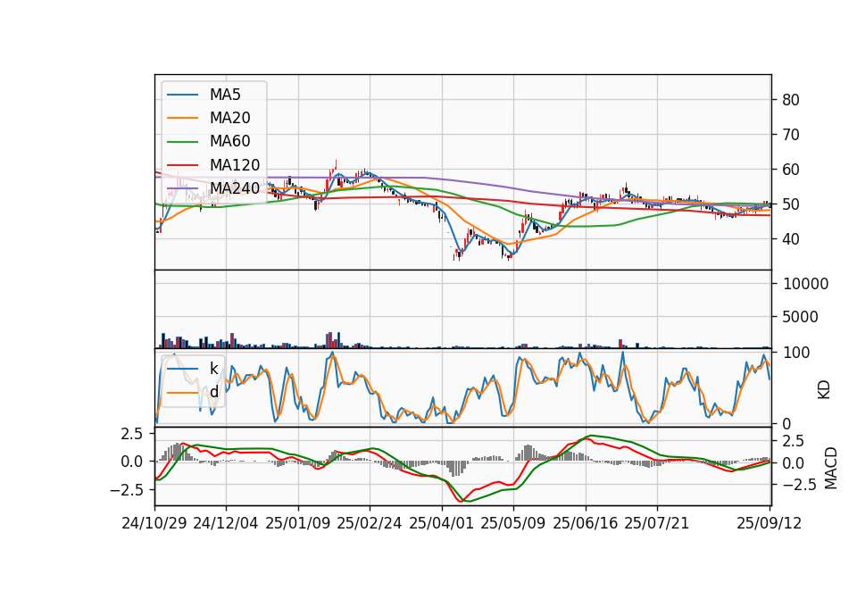
Task: Click the right-side −2.5 MACD tick label
Action: pyautogui.click(x=799, y=485)
